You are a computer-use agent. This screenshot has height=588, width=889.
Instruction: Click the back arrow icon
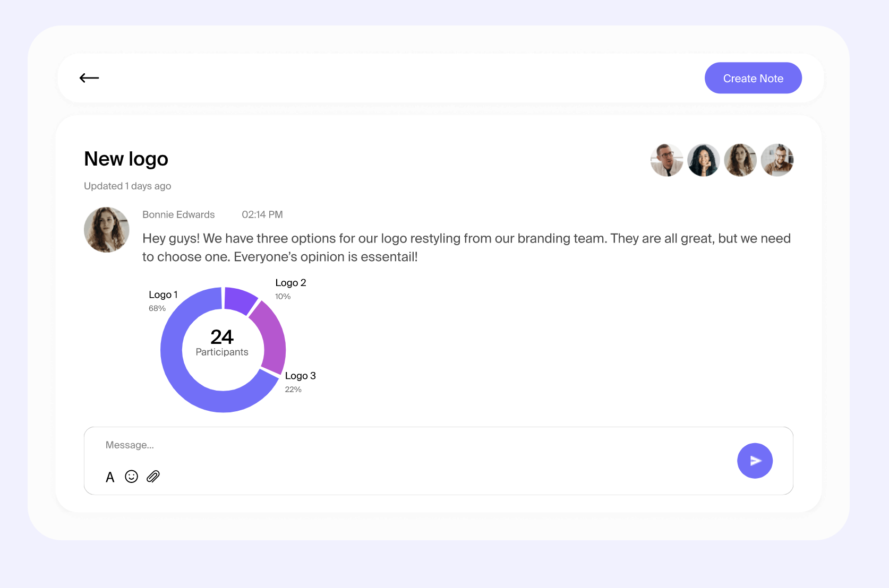coord(89,78)
